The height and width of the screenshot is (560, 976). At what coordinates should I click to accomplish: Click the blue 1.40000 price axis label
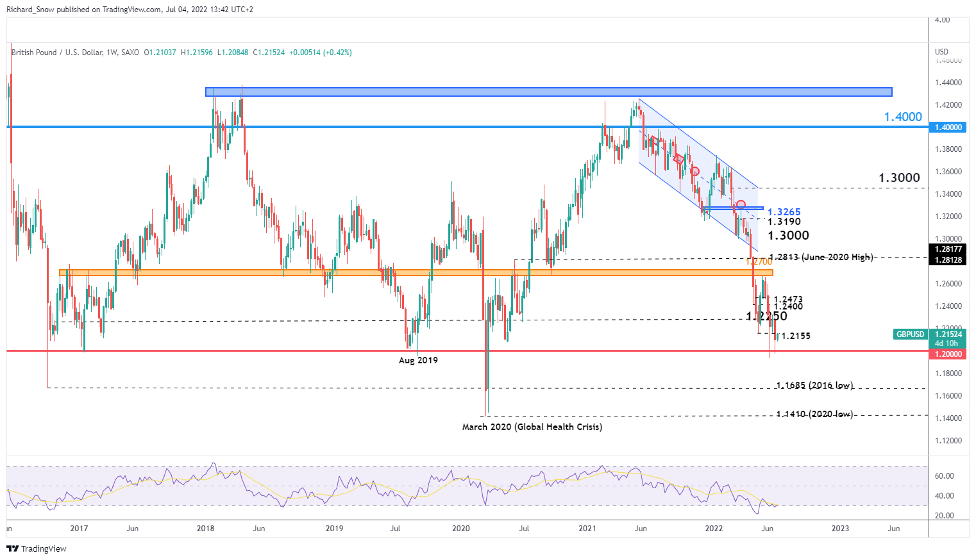[947, 128]
